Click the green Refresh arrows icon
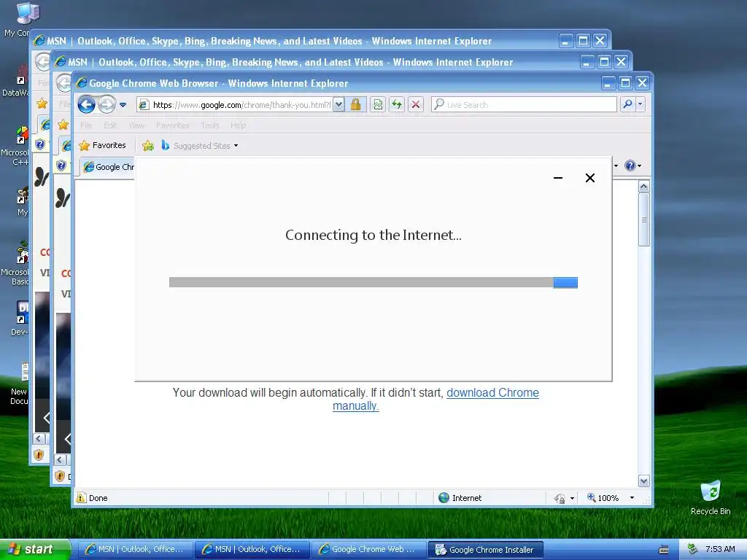 pyautogui.click(x=396, y=104)
